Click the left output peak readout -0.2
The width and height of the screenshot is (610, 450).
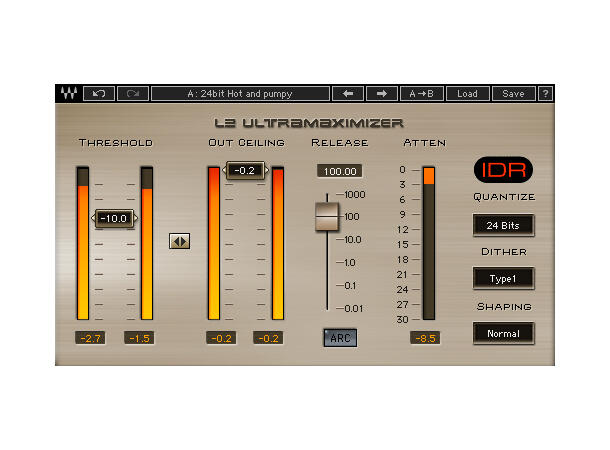[x=221, y=338]
